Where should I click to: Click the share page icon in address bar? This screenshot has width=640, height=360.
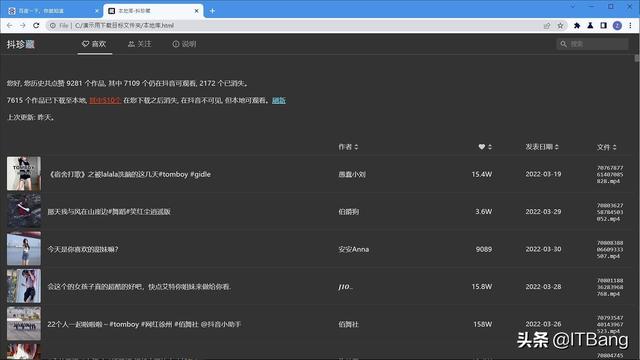[547, 25]
